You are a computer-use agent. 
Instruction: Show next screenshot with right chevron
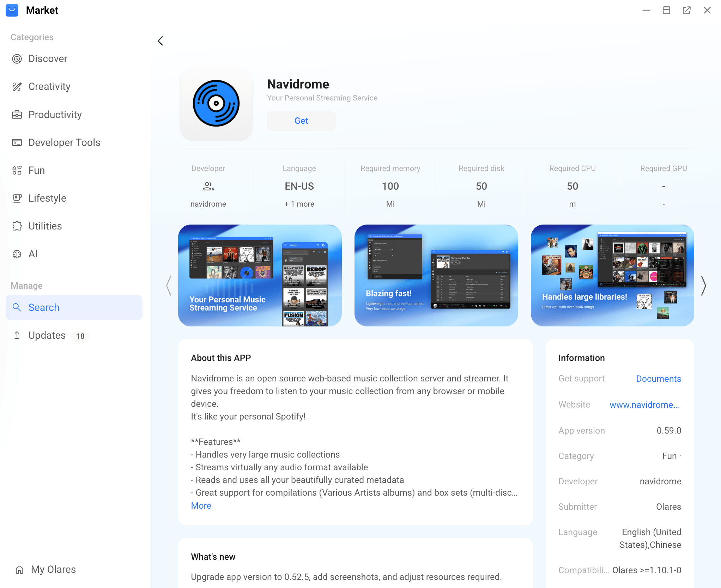coord(703,286)
